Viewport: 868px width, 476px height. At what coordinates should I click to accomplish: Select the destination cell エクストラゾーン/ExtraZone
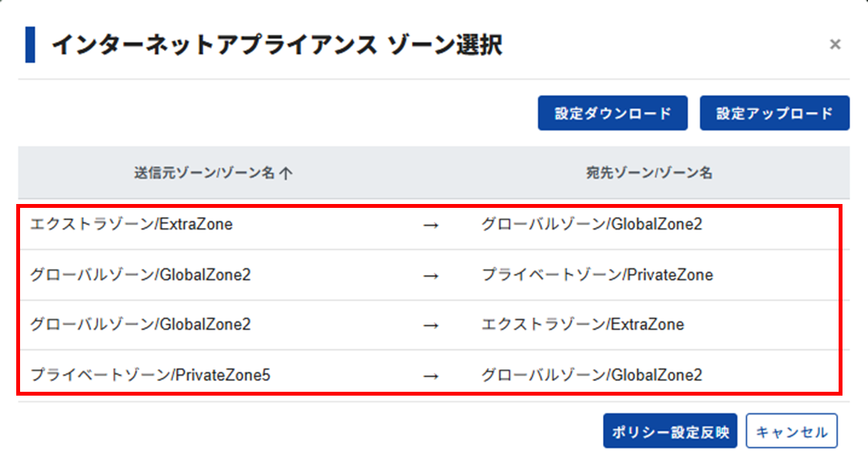tap(583, 325)
